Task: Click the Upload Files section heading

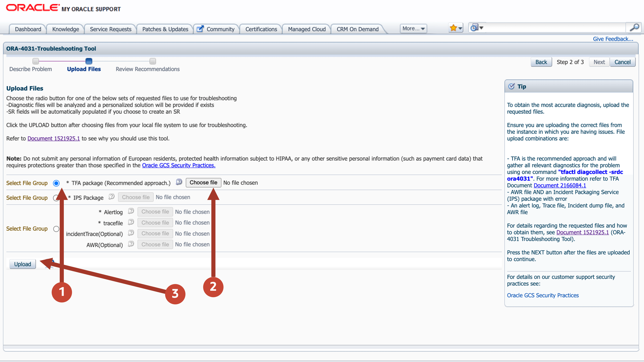Action: (x=25, y=88)
